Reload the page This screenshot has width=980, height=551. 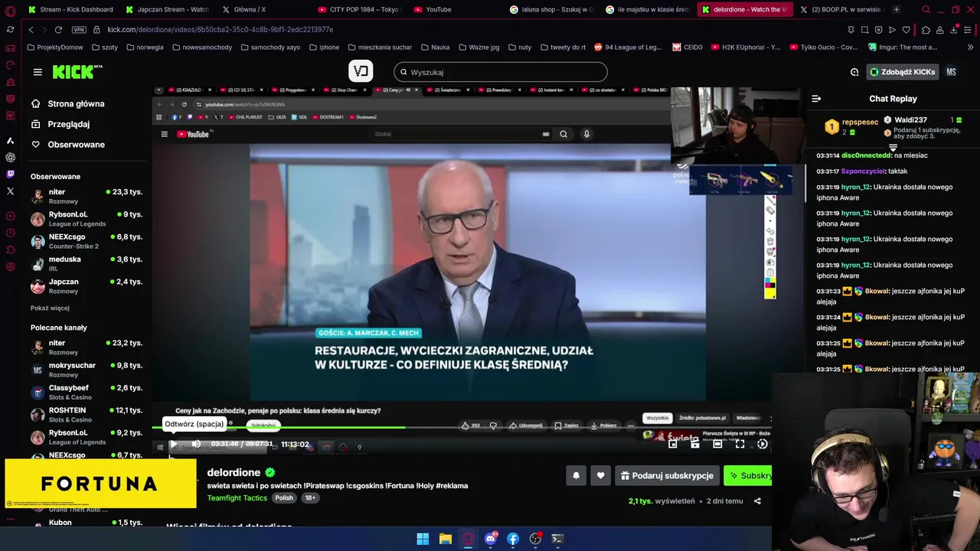[x=58, y=29]
